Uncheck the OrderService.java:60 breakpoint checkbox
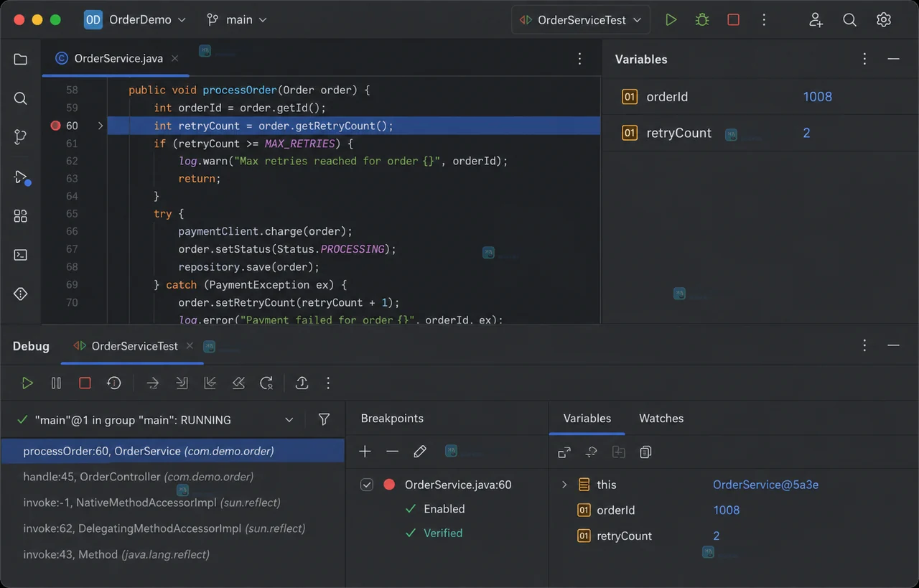The width and height of the screenshot is (919, 588). (367, 485)
